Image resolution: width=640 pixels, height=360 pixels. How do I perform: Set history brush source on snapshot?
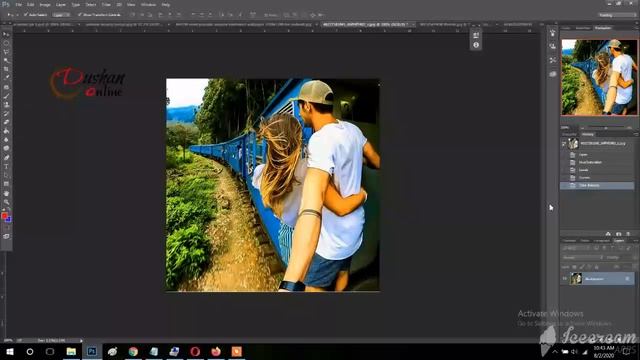pos(564,143)
